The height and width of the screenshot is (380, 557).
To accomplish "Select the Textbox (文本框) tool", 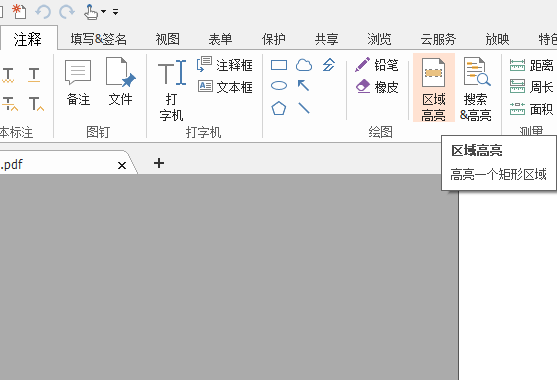I will 225,87.
